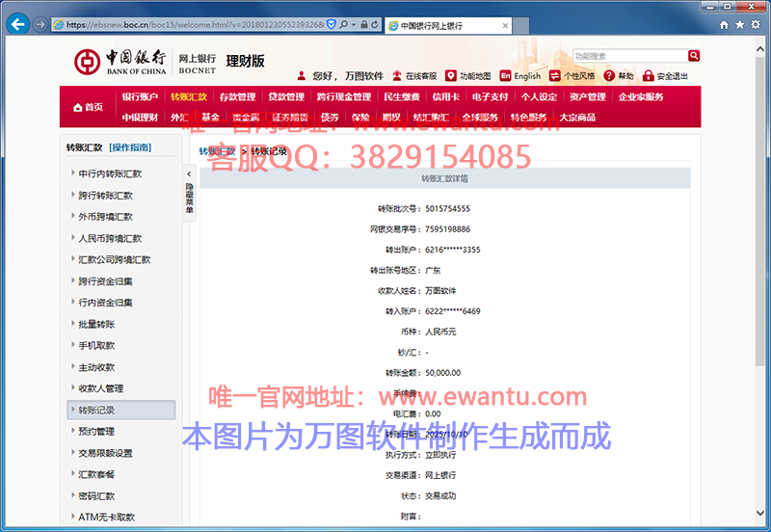Click the lock security icon in the address bar

coord(364,24)
